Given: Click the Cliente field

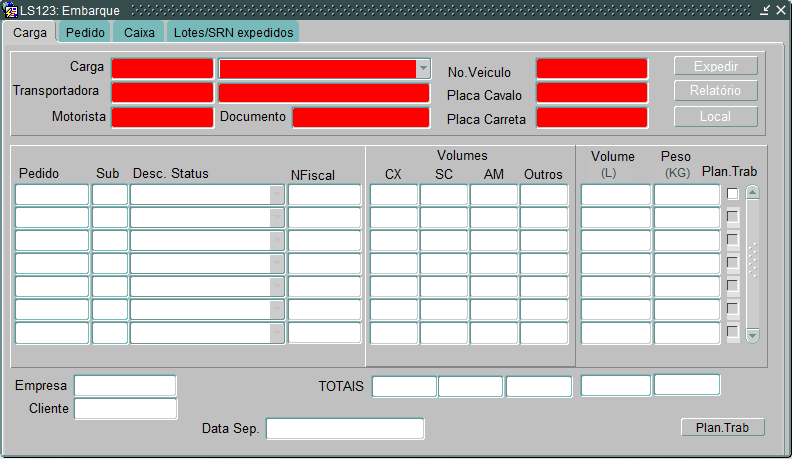Looking at the screenshot, I should click(126, 409).
